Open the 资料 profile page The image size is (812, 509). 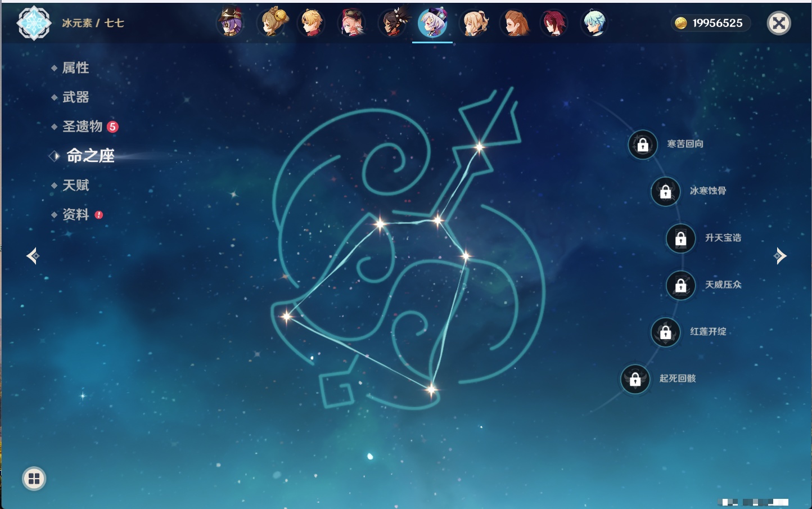tap(75, 214)
